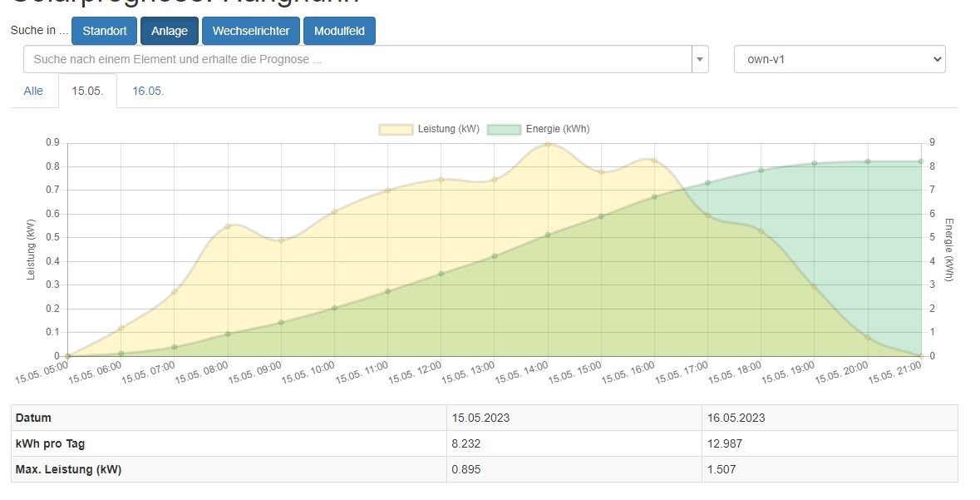Click the element search input field

(357, 60)
